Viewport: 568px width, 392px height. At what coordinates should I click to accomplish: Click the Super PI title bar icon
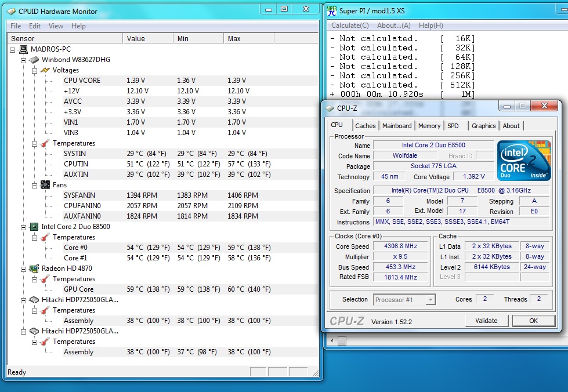coord(331,11)
